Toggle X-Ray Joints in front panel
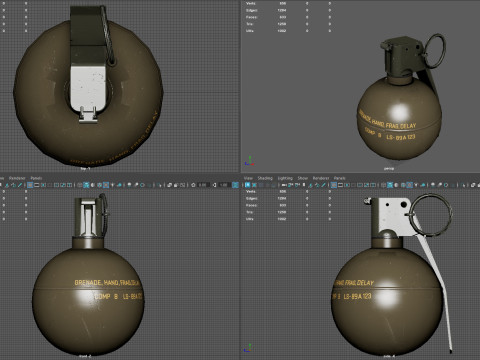The height and width of the screenshot is (360, 480). pyautogui.click(x=182, y=185)
